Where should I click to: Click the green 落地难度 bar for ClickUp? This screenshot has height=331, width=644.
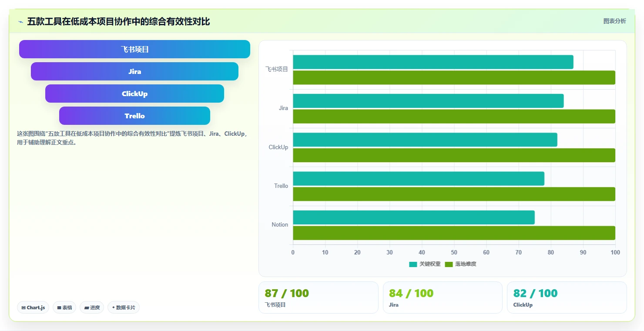pyautogui.click(x=454, y=155)
